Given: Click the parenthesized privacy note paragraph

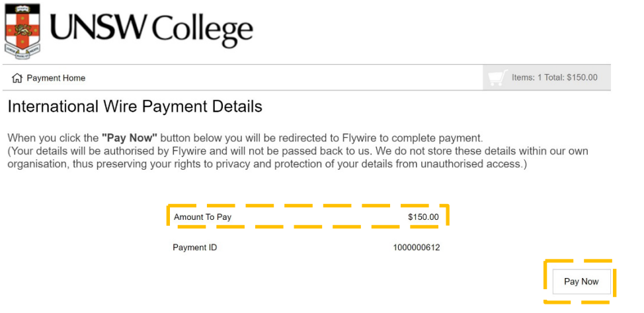Looking at the screenshot, I should pos(298,158).
